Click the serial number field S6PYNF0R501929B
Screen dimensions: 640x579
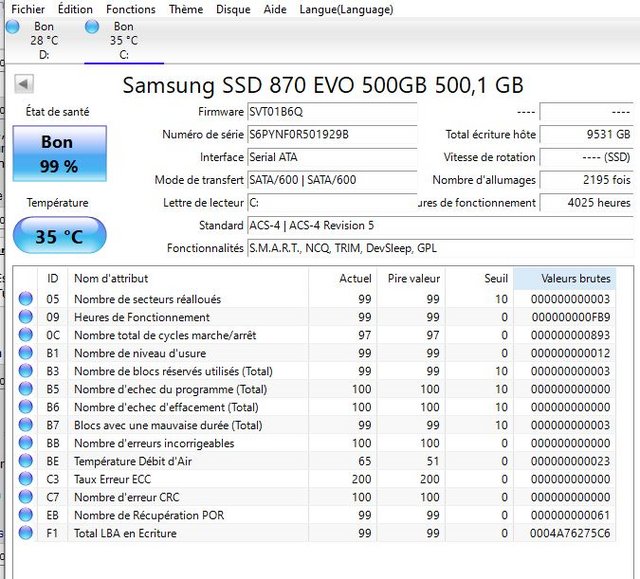[x=332, y=134]
